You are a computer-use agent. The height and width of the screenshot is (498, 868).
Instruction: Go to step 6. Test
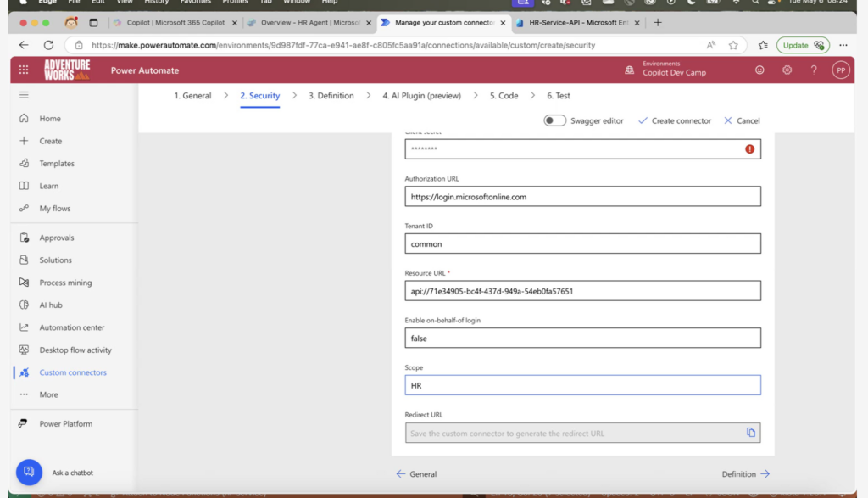(559, 95)
